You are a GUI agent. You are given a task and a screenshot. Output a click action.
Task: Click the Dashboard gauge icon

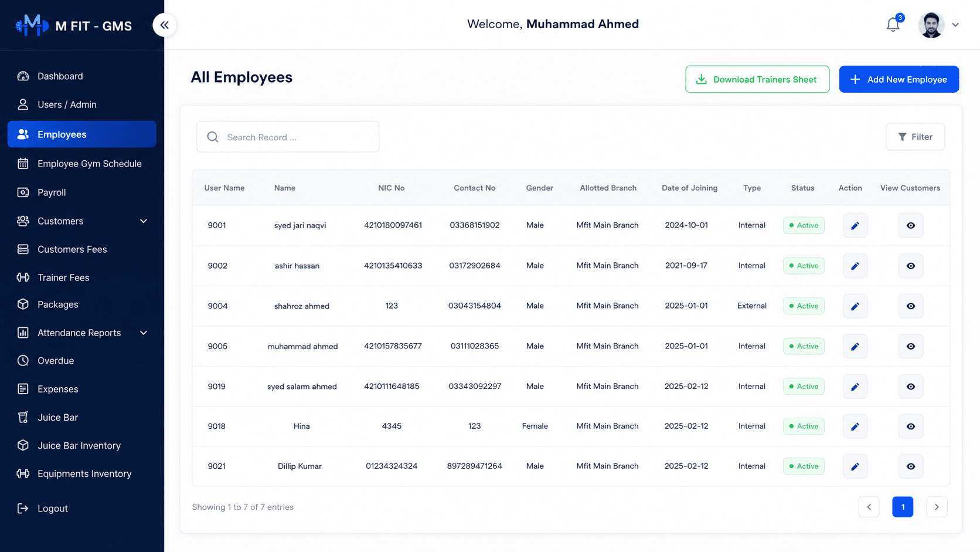23,76
